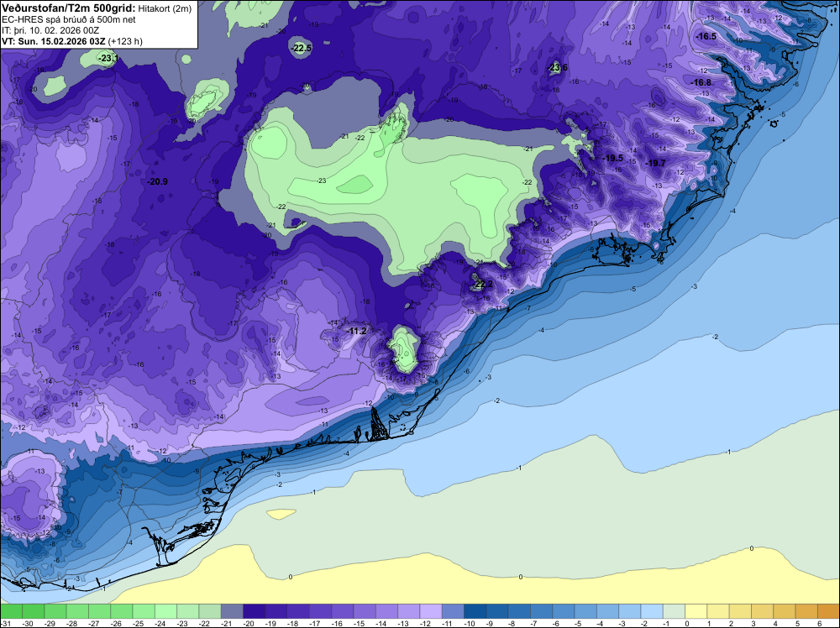Image resolution: width=840 pixels, height=628 pixels.
Task: Click the -16.8 temperature marker
Action: point(701,82)
